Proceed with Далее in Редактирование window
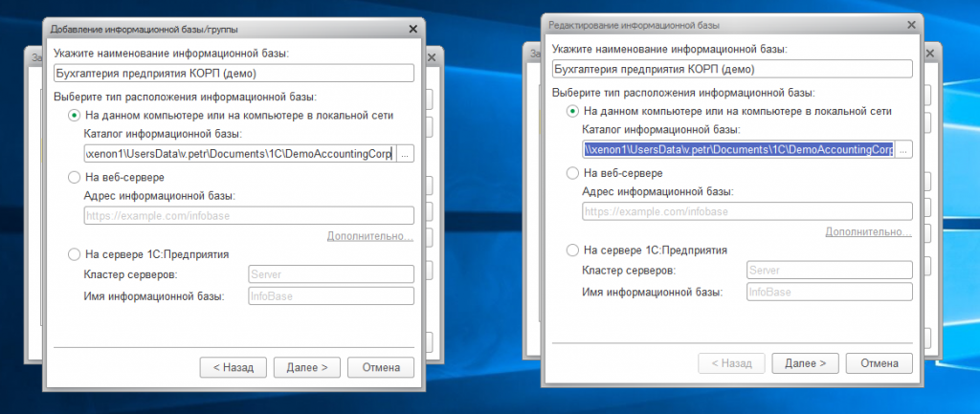The height and width of the screenshot is (414, 980). (x=806, y=363)
